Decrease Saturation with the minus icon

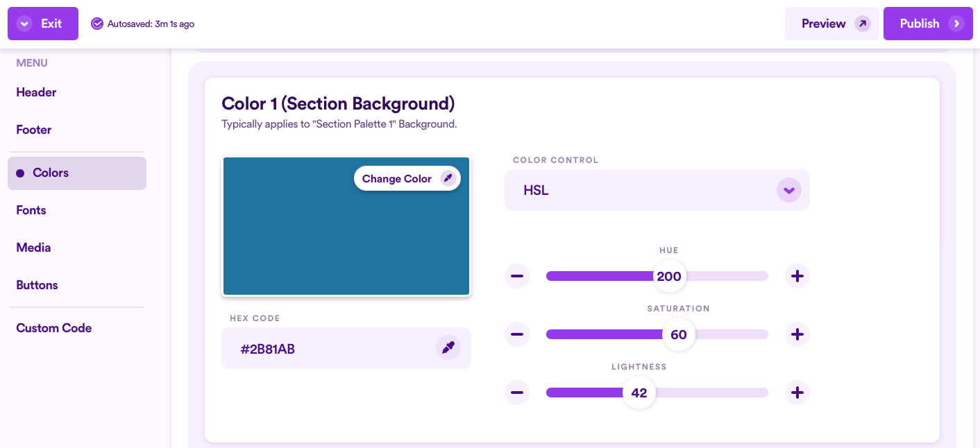click(x=517, y=334)
